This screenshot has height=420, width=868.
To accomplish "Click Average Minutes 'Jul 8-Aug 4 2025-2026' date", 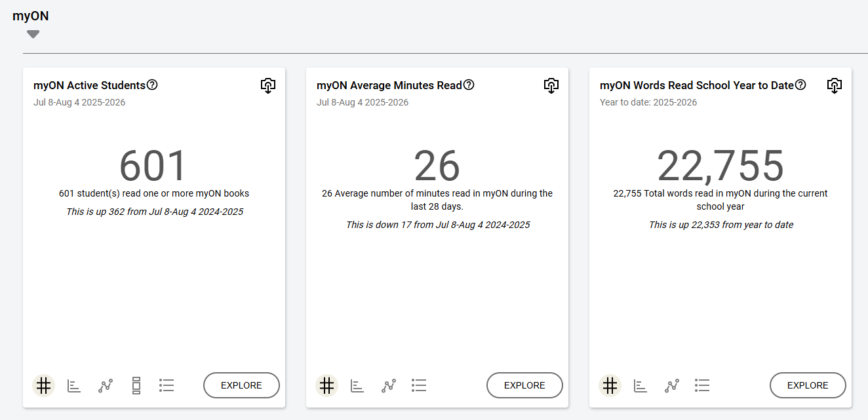I will [x=363, y=102].
